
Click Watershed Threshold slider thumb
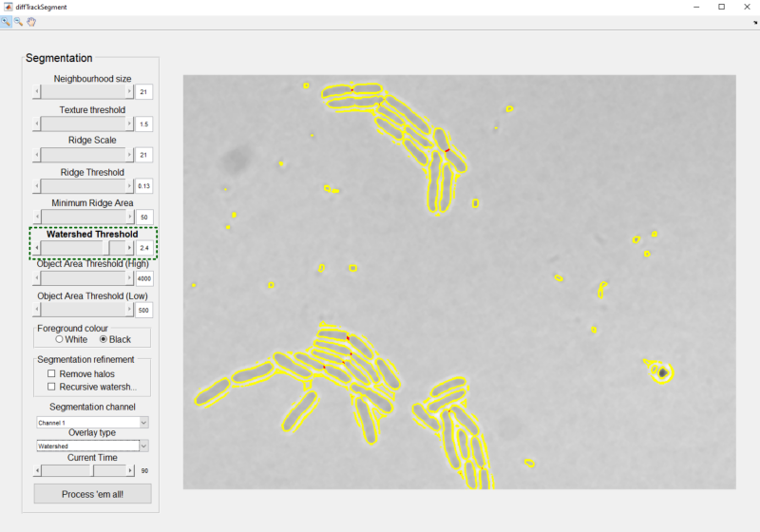point(106,248)
